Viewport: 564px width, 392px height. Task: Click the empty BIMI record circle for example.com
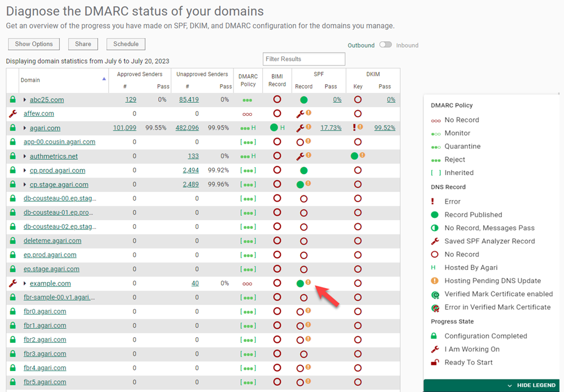[x=277, y=283]
